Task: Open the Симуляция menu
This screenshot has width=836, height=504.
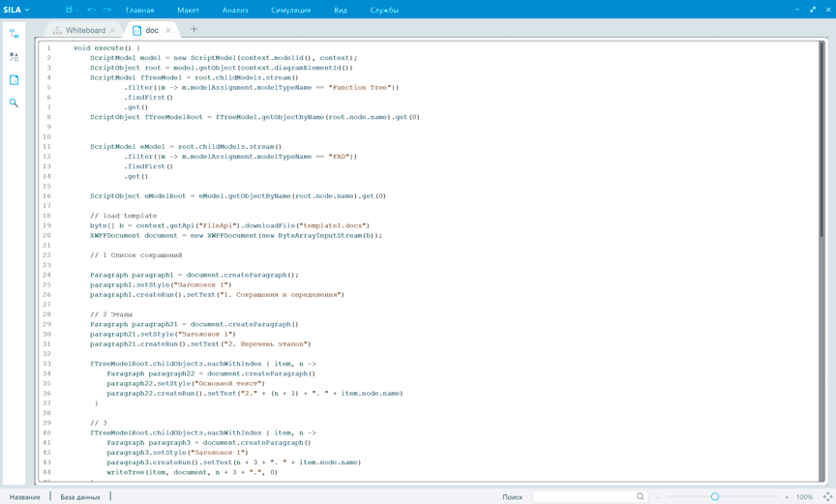Action: click(290, 10)
